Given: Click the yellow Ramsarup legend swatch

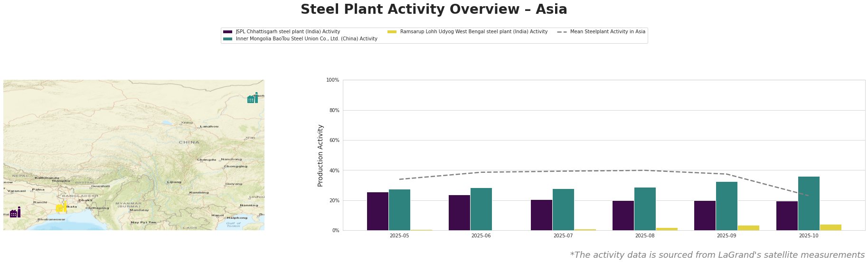Looking at the screenshot, I should tap(392, 32).
